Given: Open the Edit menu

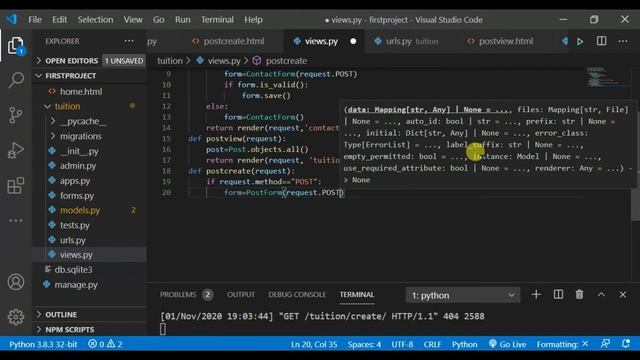Looking at the screenshot, I should coord(60,20).
